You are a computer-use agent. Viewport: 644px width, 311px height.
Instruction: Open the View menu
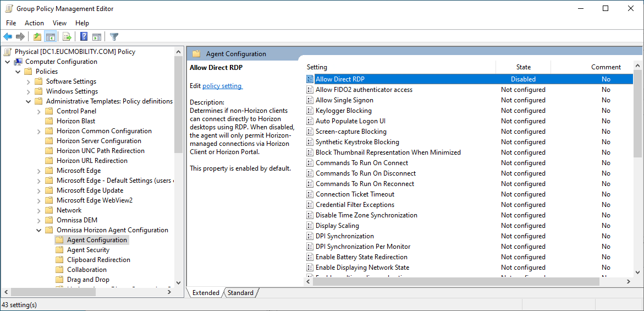pyautogui.click(x=59, y=23)
